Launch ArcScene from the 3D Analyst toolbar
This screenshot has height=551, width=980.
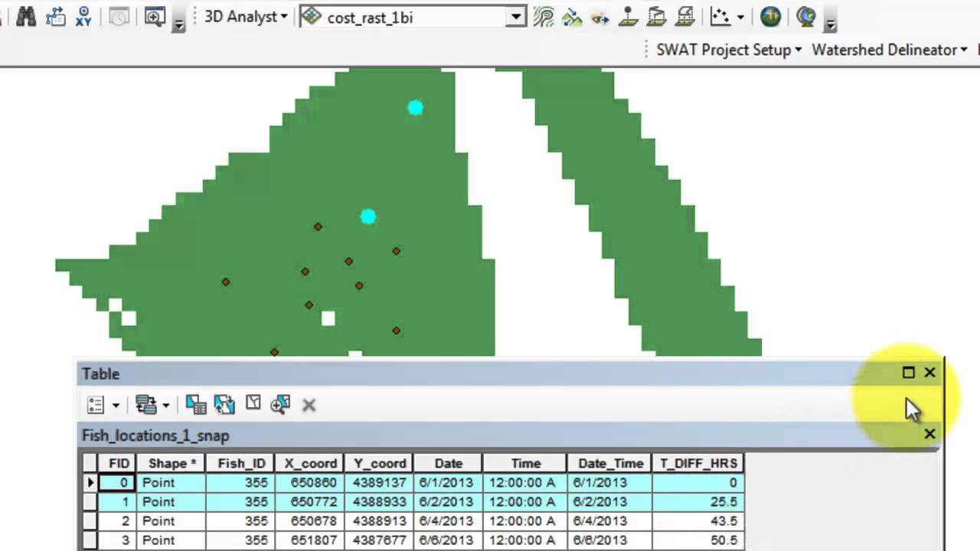point(770,16)
